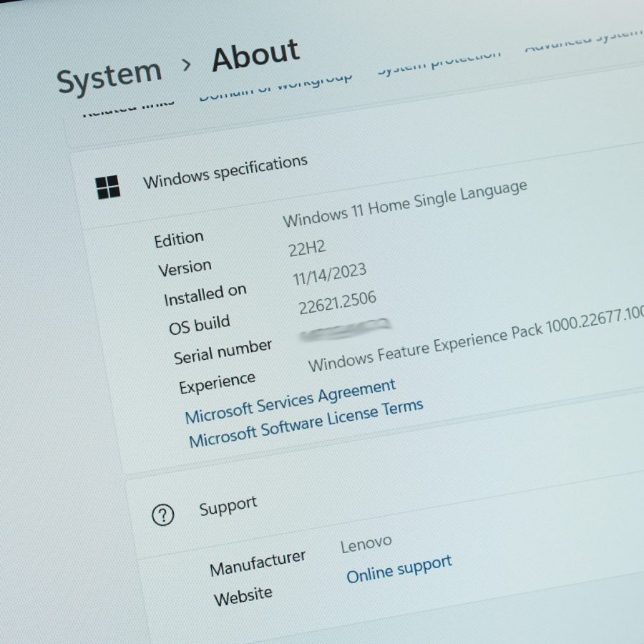Click the question mark Support icon

(x=163, y=514)
